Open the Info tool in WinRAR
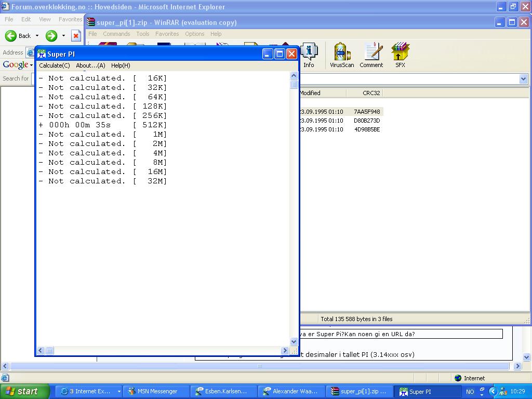Screen dimensions: 532x399 (309, 55)
